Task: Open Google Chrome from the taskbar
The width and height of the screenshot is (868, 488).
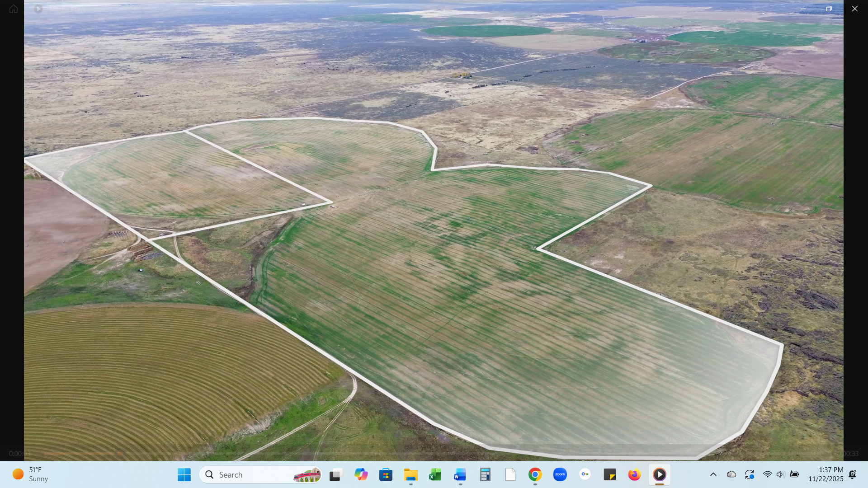Action: 535,474
